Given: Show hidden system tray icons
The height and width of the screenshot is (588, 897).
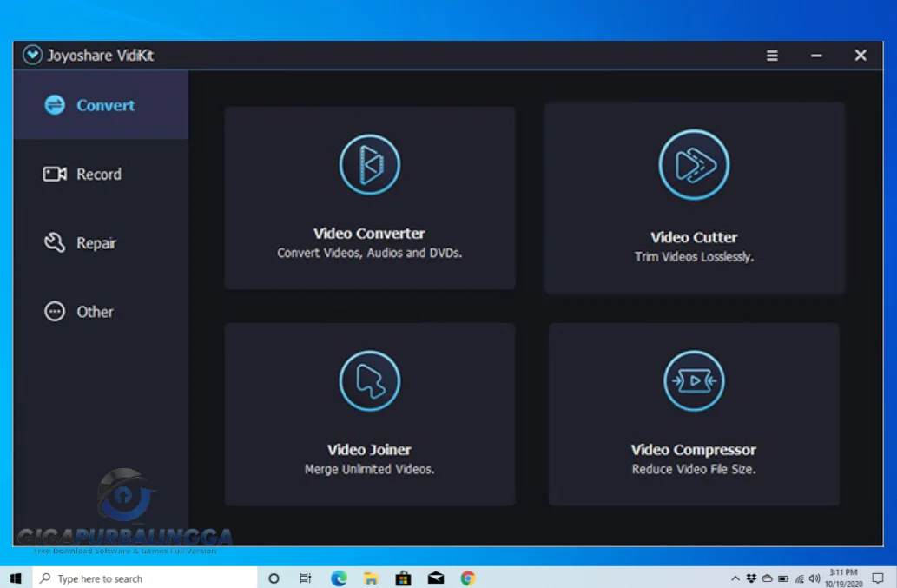Looking at the screenshot, I should pyautogui.click(x=735, y=578).
